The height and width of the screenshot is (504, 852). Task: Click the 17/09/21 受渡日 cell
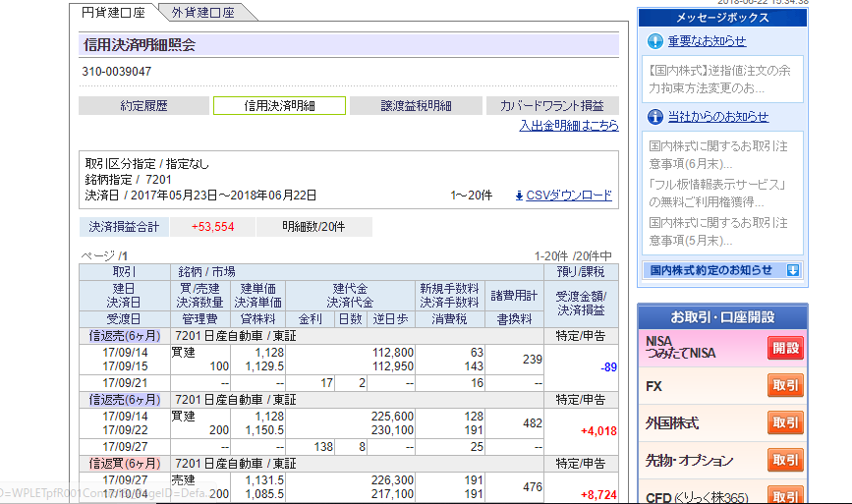125,383
